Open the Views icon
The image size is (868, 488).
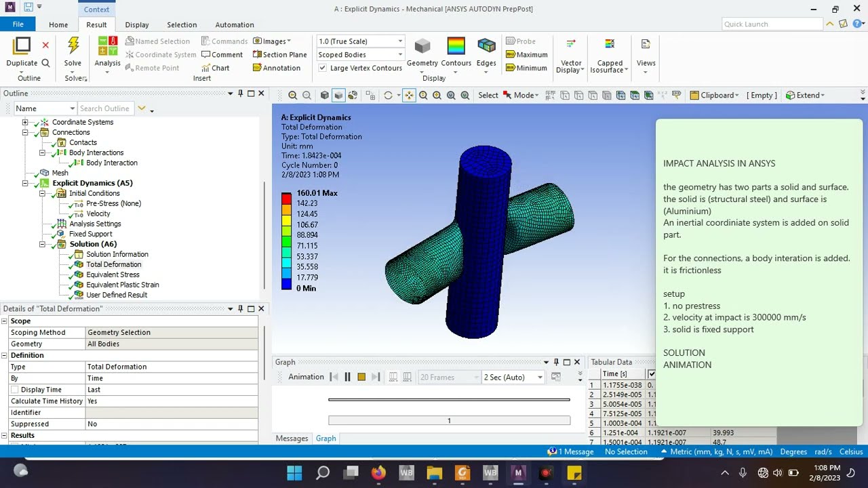[x=646, y=45]
